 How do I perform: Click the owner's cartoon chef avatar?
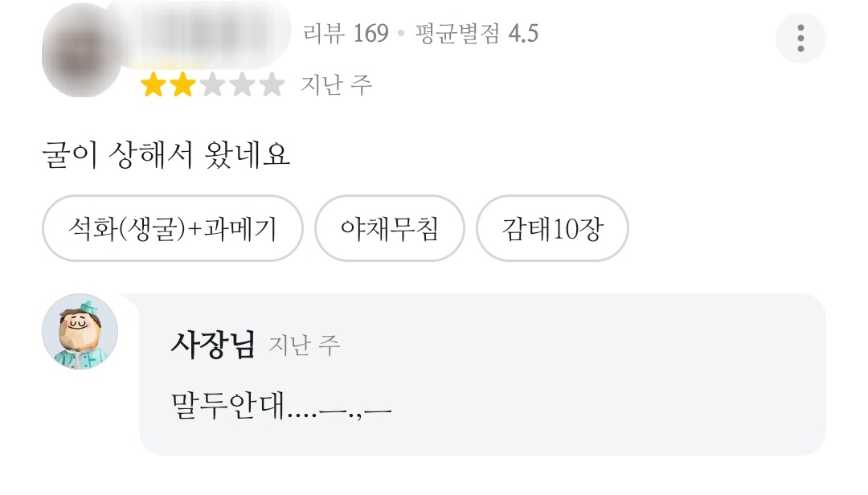click(80, 331)
